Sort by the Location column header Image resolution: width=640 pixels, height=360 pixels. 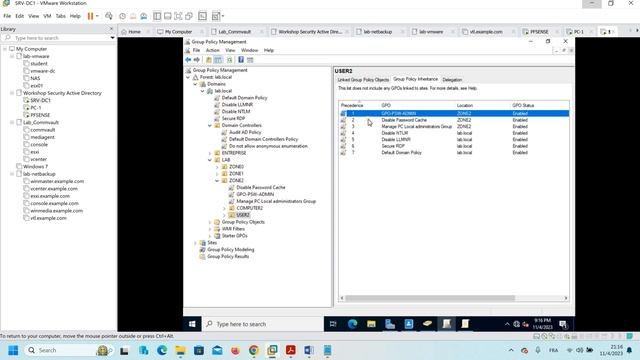coord(464,105)
